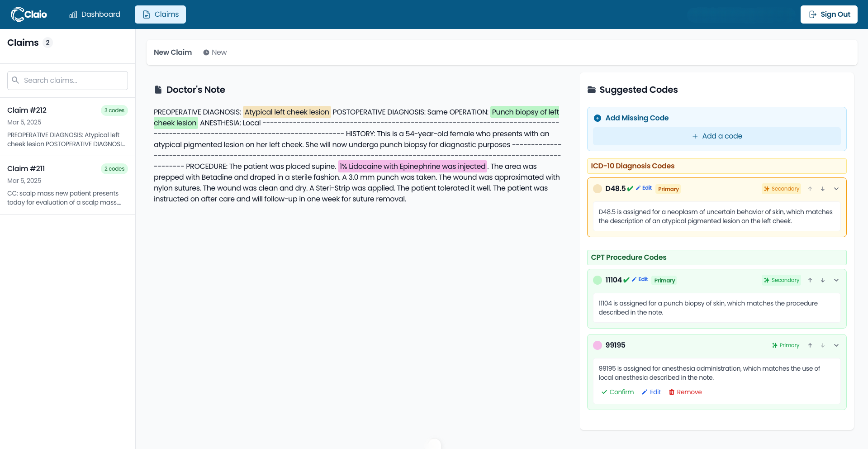Click the 11104 confirmed checkmark

(626, 280)
